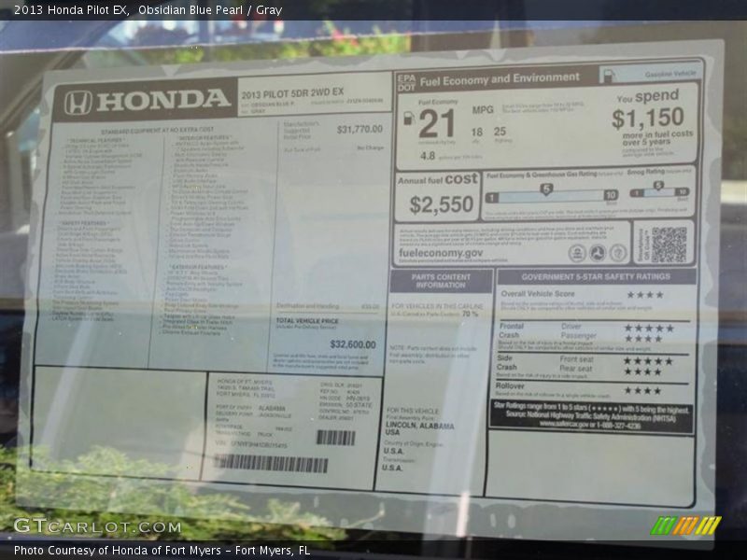
Task: Click the gas pump icon in the Gasoline Vehicle header
Action: pos(609,74)
